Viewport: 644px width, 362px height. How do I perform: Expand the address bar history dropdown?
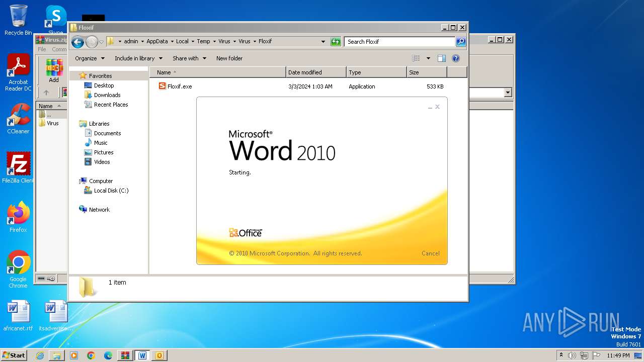(323, 42)
